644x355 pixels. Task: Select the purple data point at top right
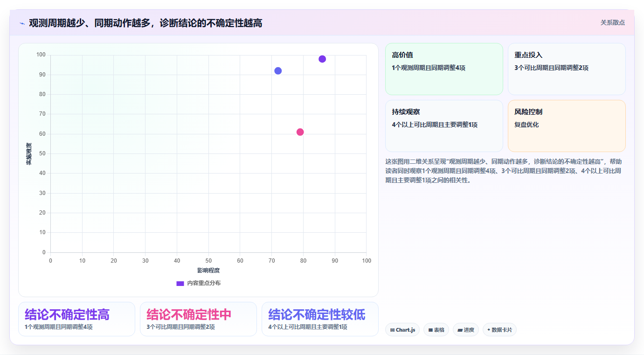(322, 59)
